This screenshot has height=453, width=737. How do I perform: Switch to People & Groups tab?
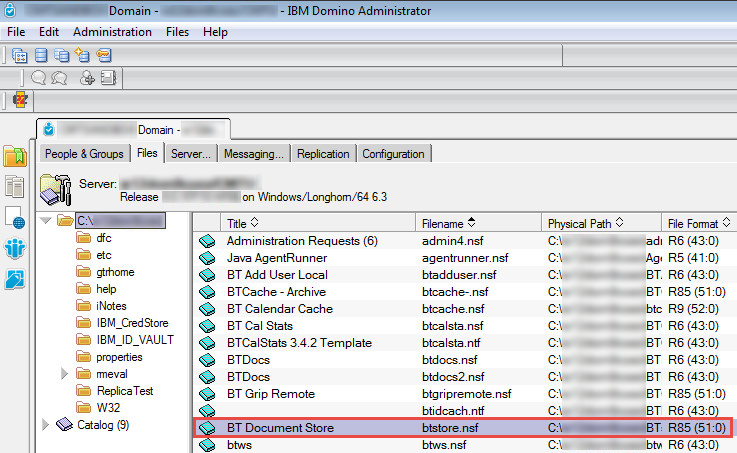84,154
